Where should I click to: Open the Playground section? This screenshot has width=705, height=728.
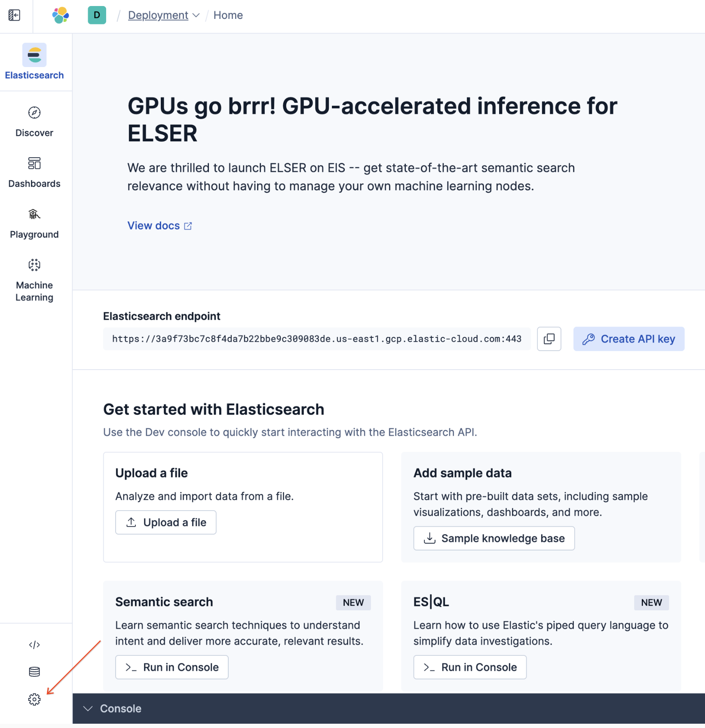(x=34, y=214)
